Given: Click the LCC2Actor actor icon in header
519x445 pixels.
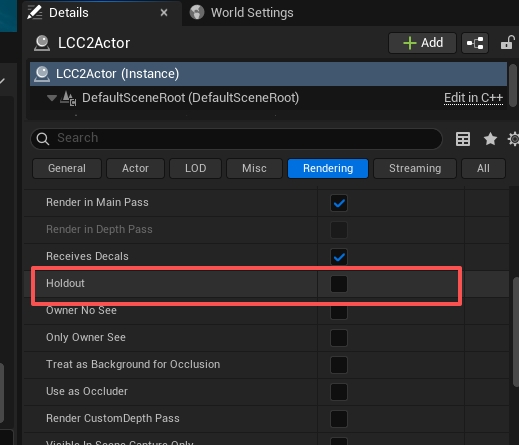Looking at the screenshot, I should click(42, 43).
